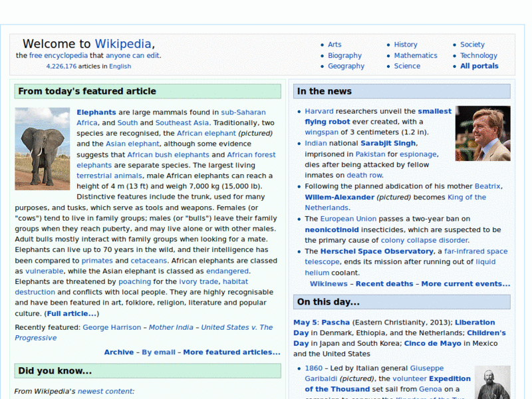This screenshot has height=399, width=532.
Task: Open the Willem-Alexander link
Action: [x=340, y=197]
